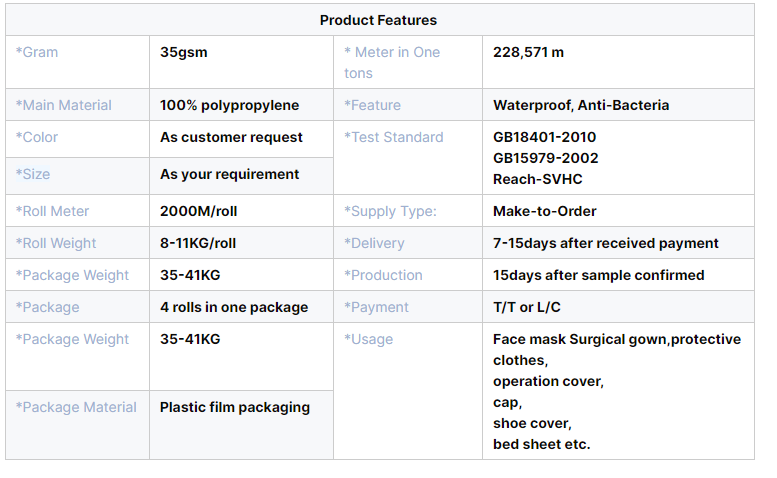The height and width of the screenshot is (478, 777).
Task: Click Waterproof, Anti-Bacteria feature value
Action: pos(581,105)
